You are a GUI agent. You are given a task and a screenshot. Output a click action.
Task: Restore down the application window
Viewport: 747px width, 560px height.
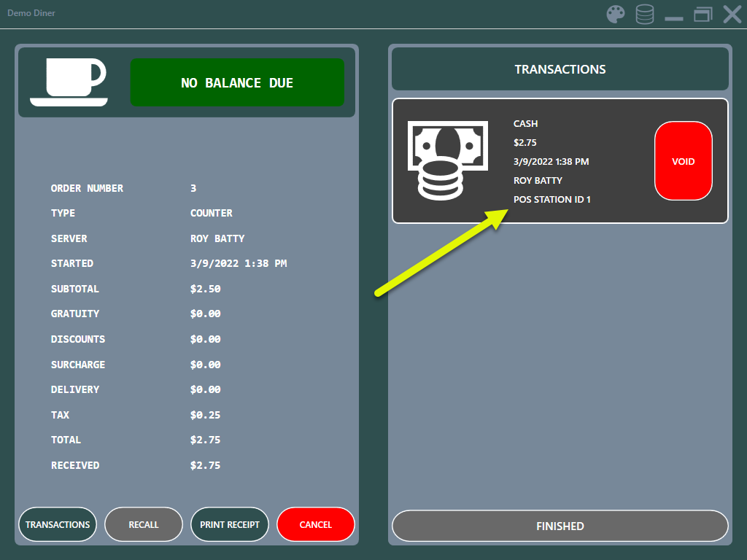703,15
